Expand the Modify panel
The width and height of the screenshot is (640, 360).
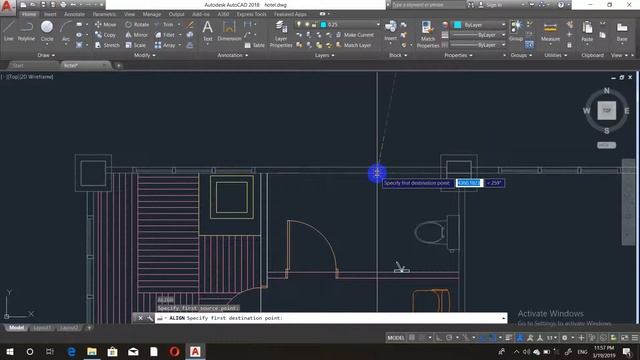[x=144, y=55]
